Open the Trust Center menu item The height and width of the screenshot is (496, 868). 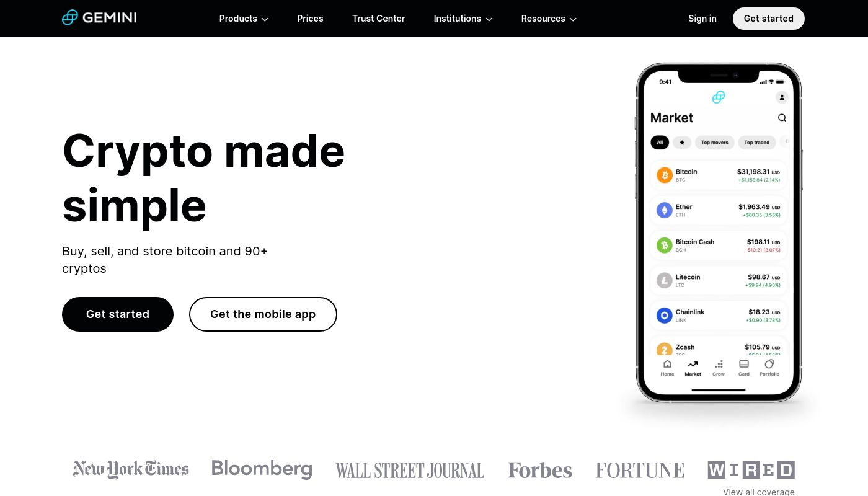tap(378, 19)
